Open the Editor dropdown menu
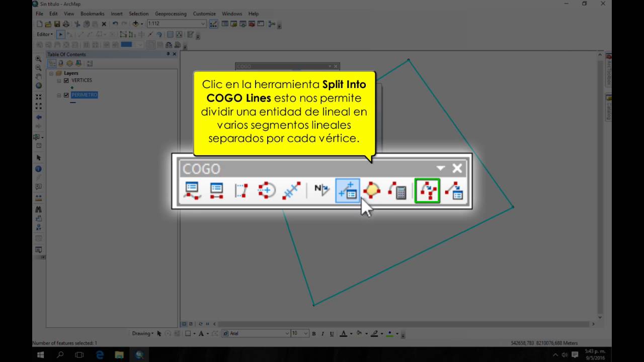Viewport: 644px width, 362px height. click(x=45, y=34)
